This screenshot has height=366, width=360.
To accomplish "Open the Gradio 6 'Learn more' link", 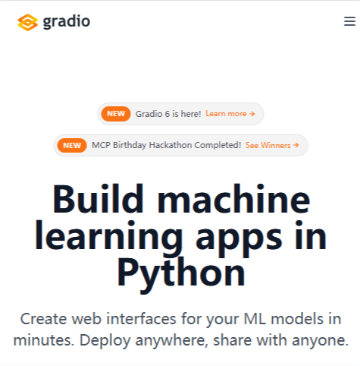I will (230, 114).
